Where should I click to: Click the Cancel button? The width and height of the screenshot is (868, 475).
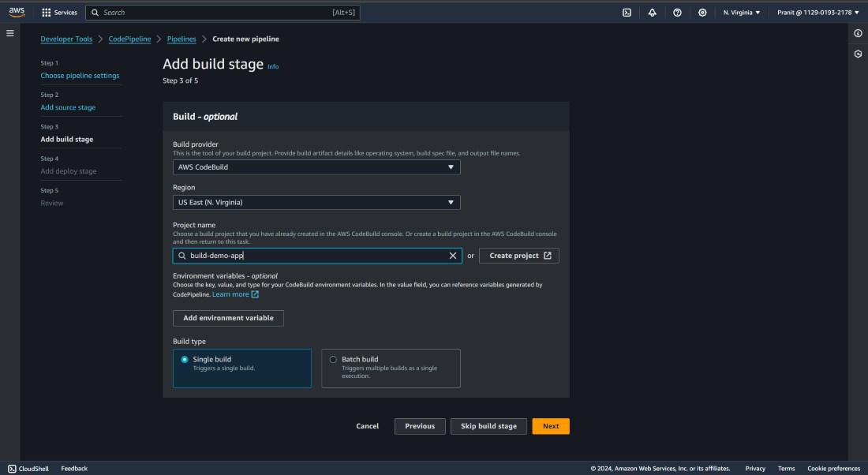pos(368,426)
